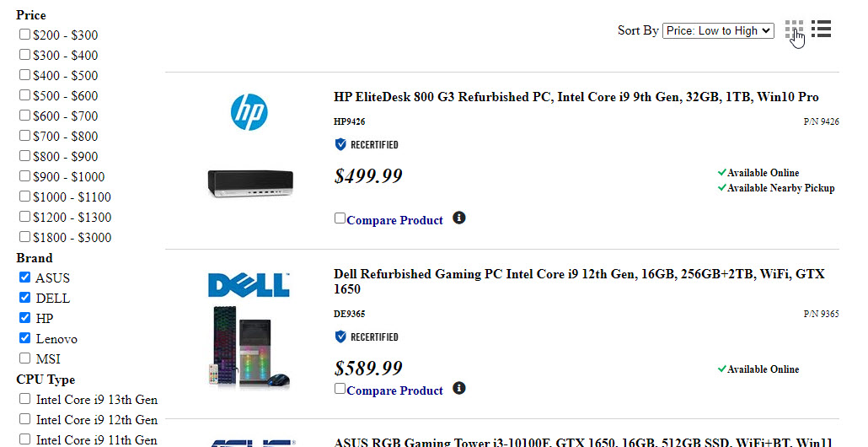The width and height of the screenshot is (868, 447).
Task: Uncheck the ASUS brand filter
Action: pos(25,277)
